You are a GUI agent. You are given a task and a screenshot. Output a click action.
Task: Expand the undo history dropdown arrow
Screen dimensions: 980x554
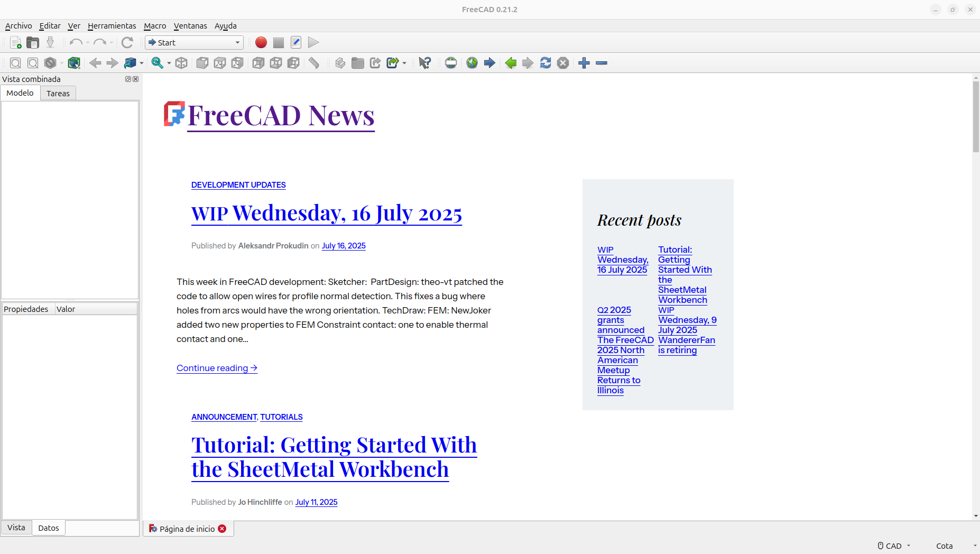tap(88, 43)
